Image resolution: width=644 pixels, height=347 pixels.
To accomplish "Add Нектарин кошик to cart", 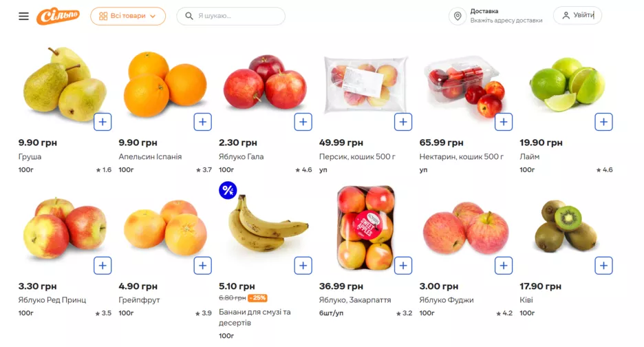I will click(504, 122).
